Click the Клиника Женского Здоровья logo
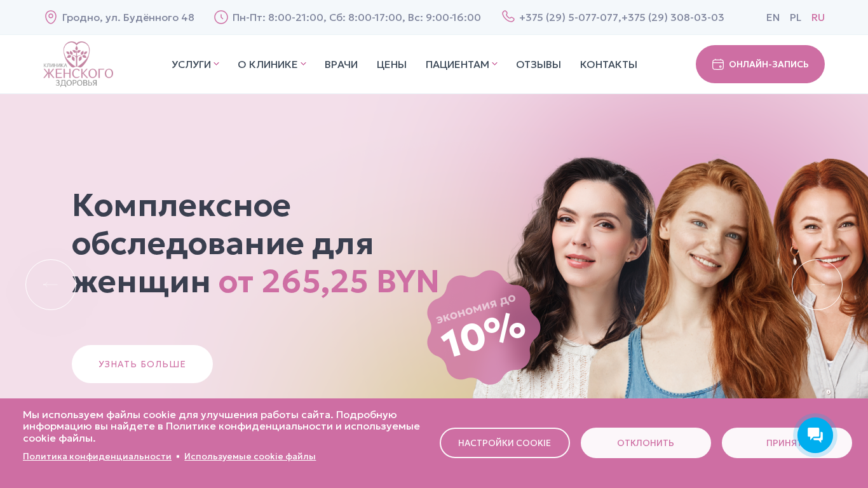 click(x=78, y=64)
